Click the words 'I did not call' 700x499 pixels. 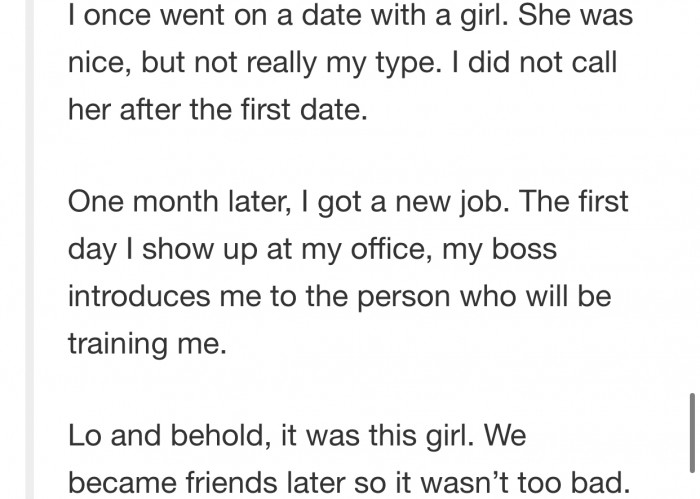(534, 62)
